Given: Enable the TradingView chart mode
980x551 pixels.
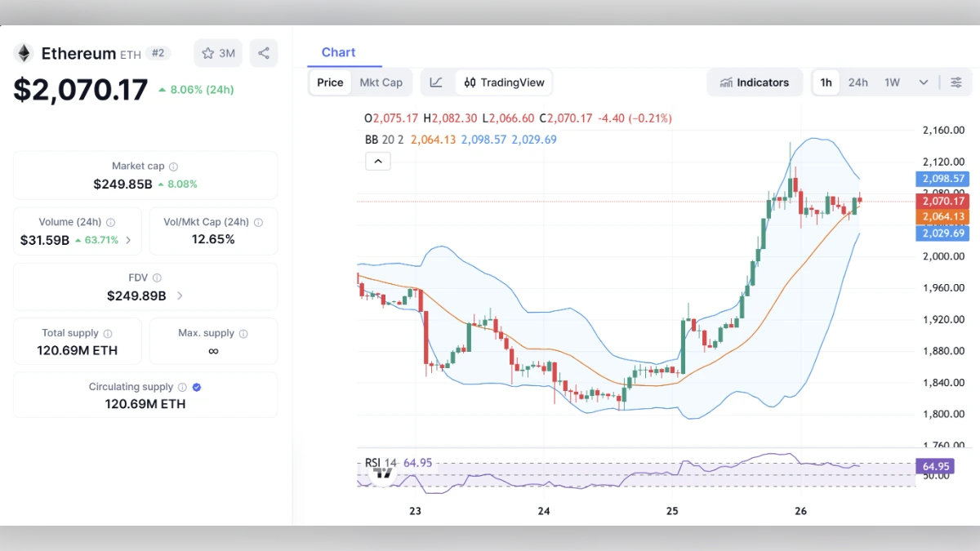Looking at the screenshot, I should click(x=504, y=82).
